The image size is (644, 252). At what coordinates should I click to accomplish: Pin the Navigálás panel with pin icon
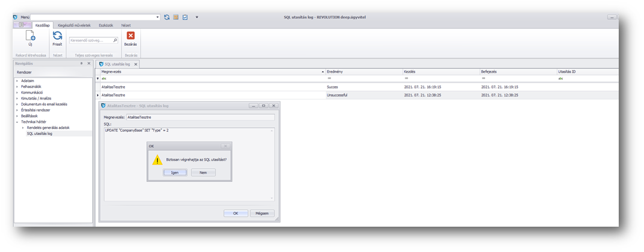tap(81, 63)
